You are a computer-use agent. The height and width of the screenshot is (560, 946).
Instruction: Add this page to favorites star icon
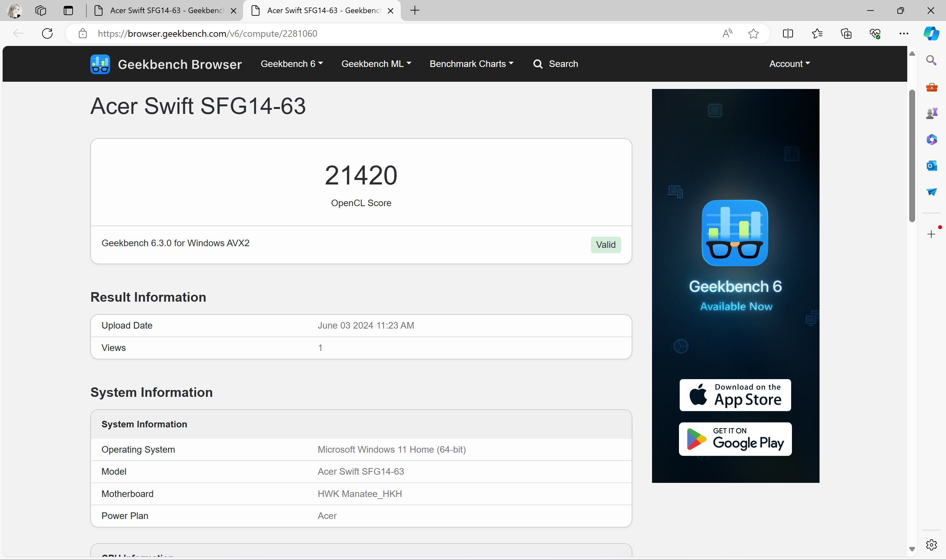[753, 33]
